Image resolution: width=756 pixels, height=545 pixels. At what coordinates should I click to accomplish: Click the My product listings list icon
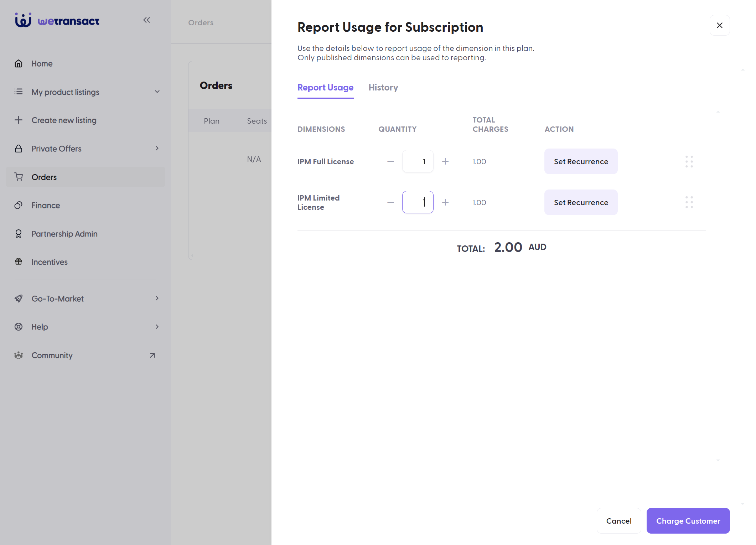click(x=19, y=92)
